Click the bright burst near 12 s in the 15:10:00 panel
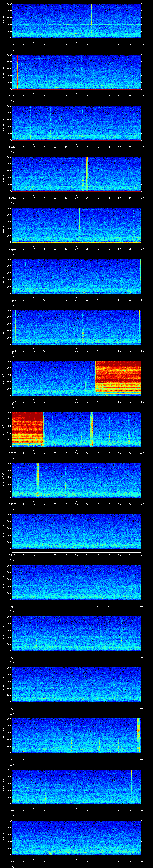 (38, 480)
